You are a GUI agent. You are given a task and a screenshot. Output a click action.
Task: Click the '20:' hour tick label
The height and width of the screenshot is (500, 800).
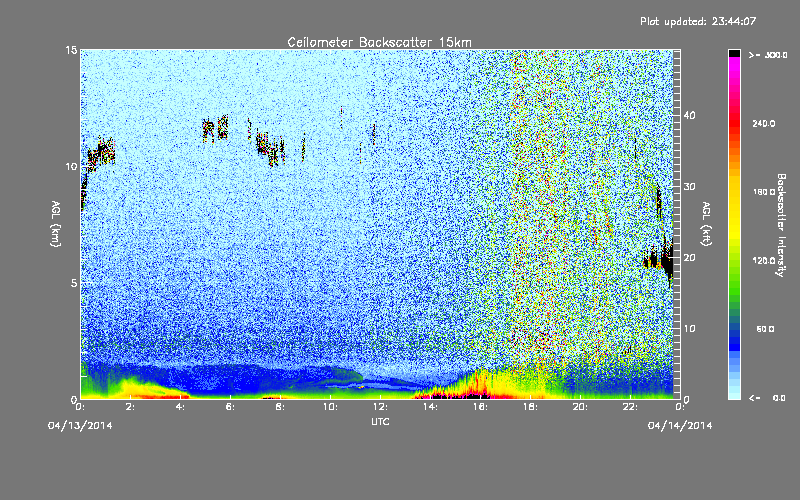[x=581, y=407]
